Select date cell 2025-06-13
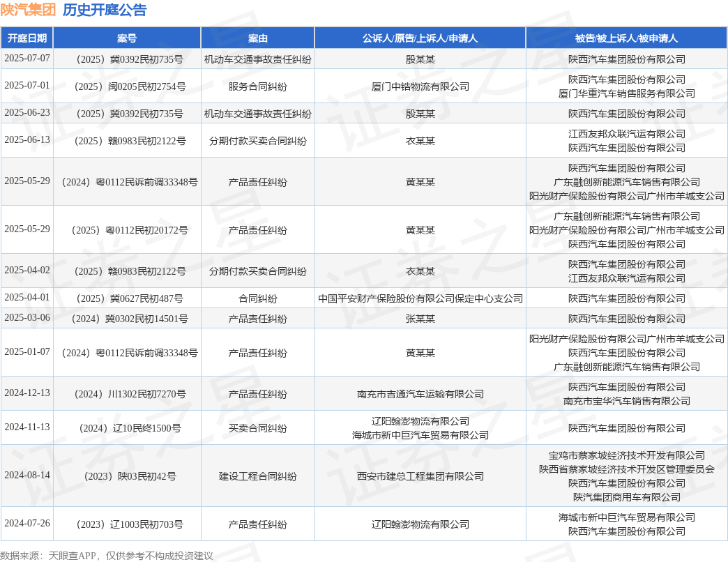 pyautogui.click(x=27, y=139)
